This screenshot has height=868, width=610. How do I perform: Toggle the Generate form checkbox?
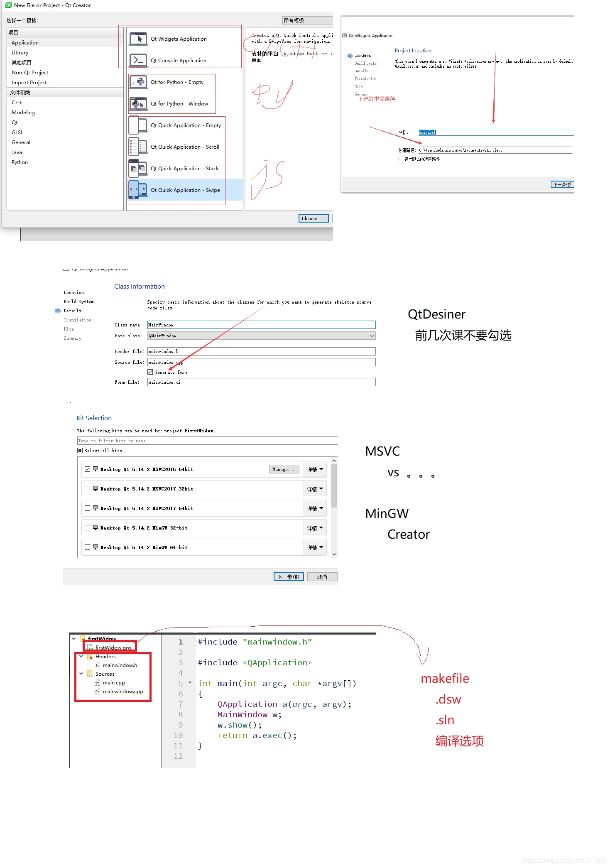click(150, 372)
